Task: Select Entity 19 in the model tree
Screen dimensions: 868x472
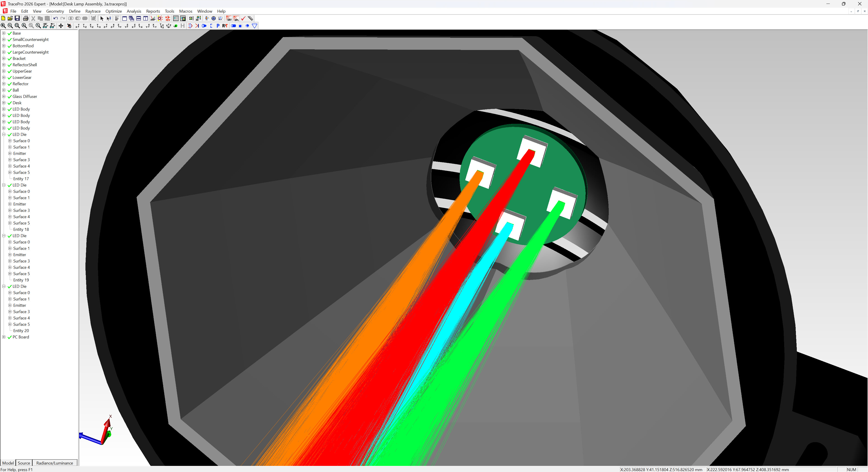Action: point(21,280)
